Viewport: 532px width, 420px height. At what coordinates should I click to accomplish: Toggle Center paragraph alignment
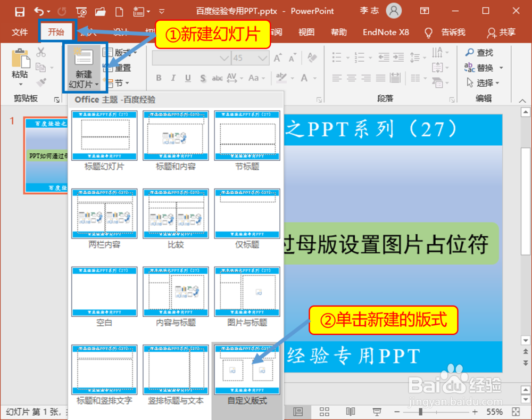[x=351, y=78]
